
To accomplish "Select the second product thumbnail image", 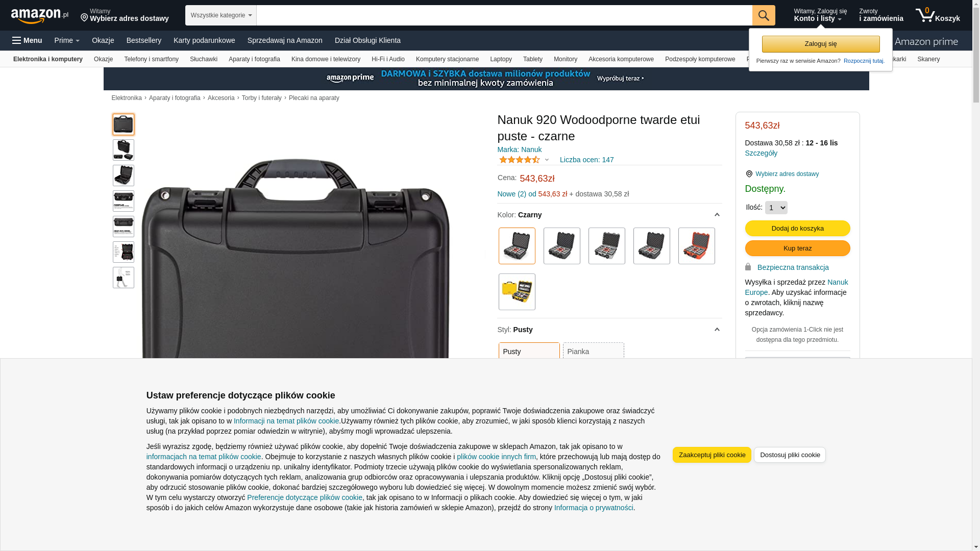I will click(x=124, y=150).
